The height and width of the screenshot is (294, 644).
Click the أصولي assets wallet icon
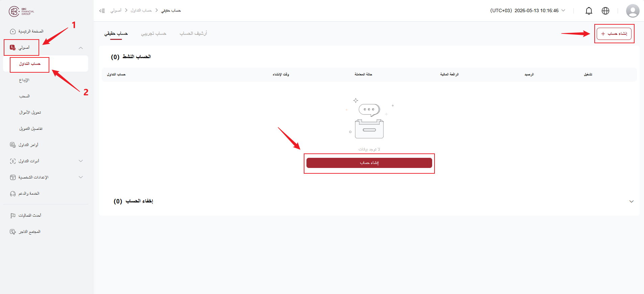[x=13, y=48]
